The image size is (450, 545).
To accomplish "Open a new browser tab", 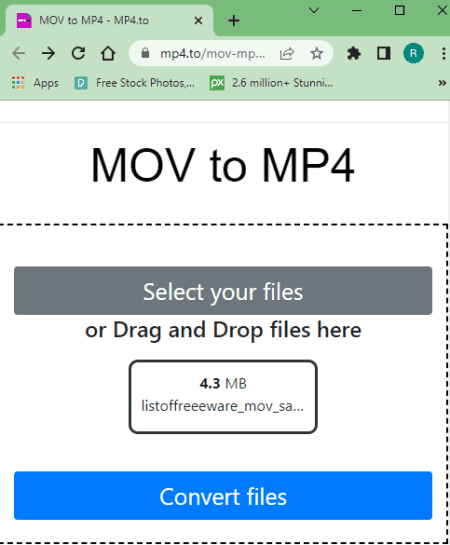I will click(x=234, y=21).
